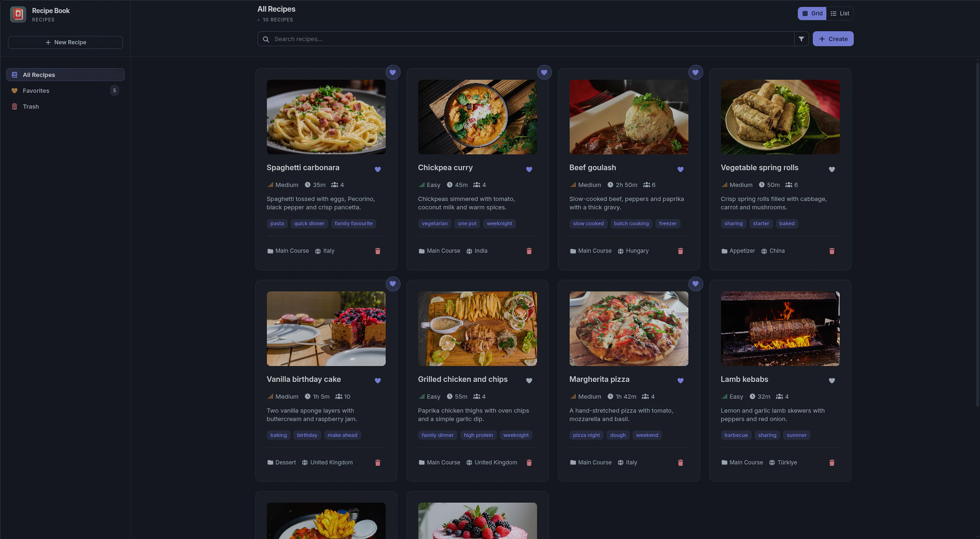Click favorite badge atop Beef goulash card
The height and width of the screenshot is (539, 980).
(696, 72)
